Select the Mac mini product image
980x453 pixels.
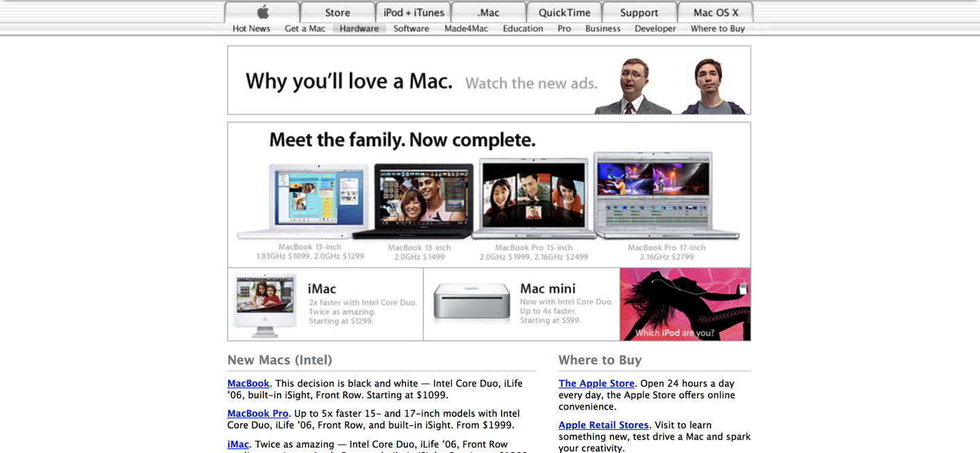tap(471, 301)
